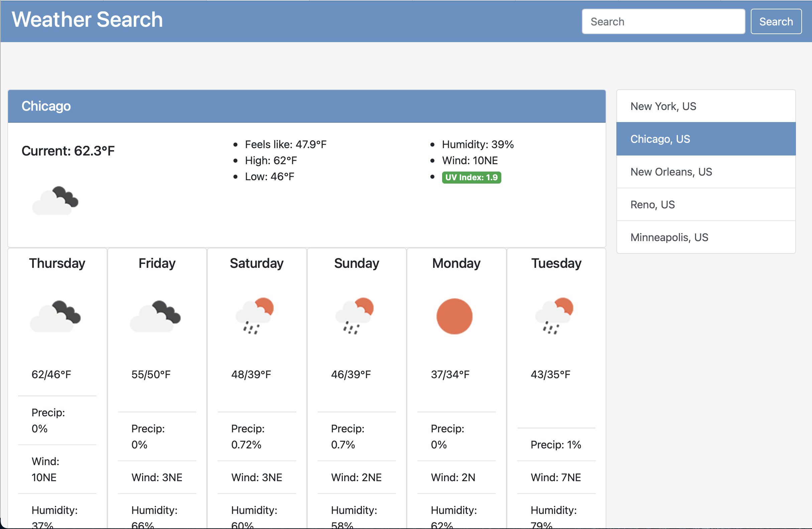Select New Orleans, US from the city list
Image resolution: width=812 pixels, height=529 pixels.
tap(706, 172)
